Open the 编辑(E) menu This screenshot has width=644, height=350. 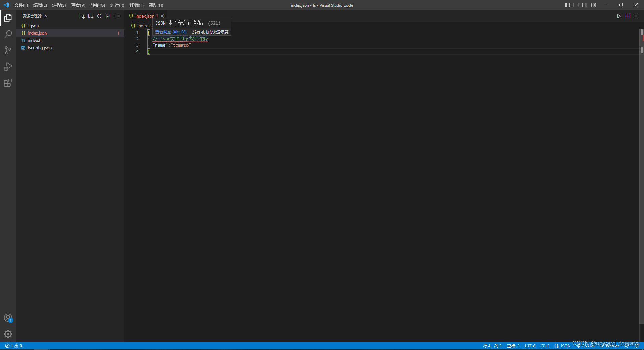pos(40,5)
